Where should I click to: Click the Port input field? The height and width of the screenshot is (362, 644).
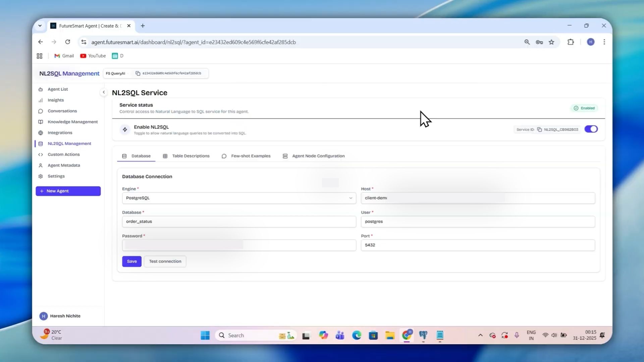click(x=478, y=245)
